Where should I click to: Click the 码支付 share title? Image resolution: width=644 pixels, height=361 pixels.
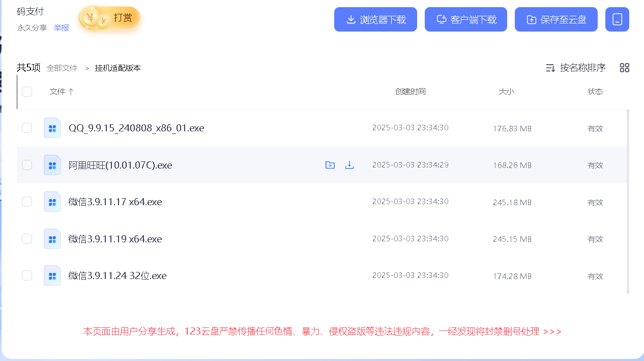(31, 11)
